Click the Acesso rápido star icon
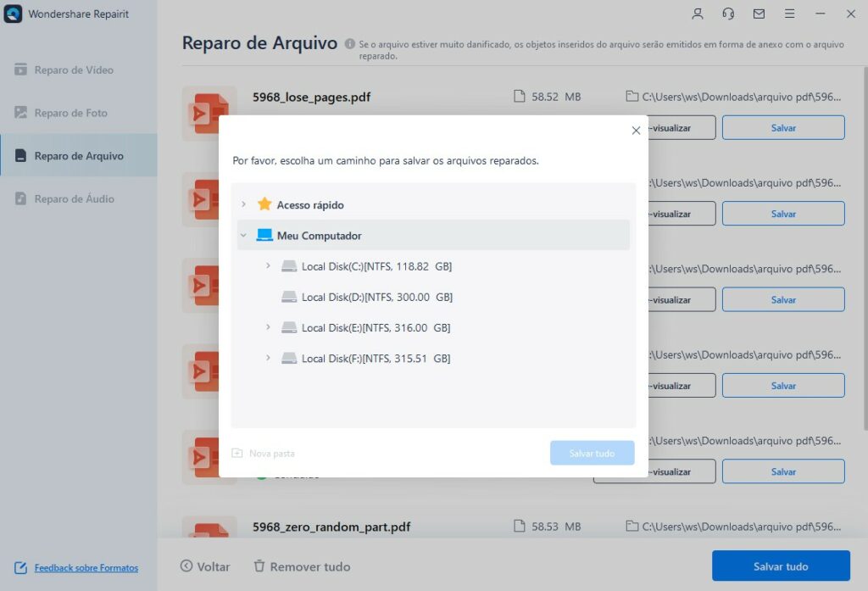 264,204
